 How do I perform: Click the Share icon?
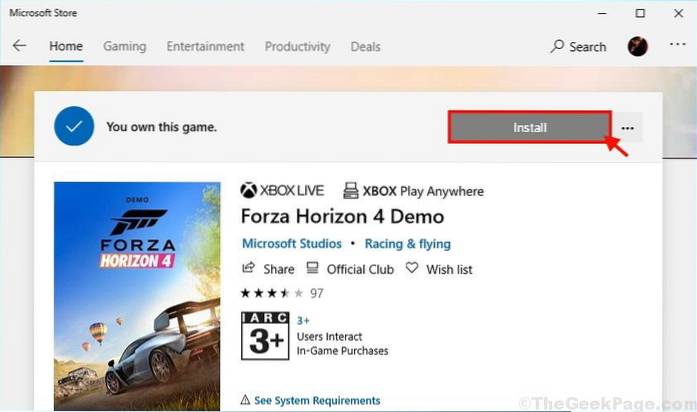[249, 269]
